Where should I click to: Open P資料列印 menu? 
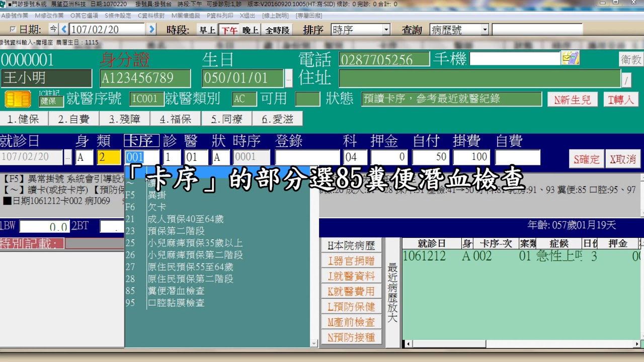(220, 16)
